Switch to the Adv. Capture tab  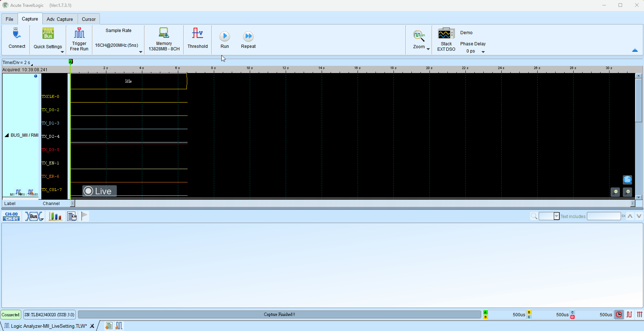pyautogui.click(x=60, y=19)
